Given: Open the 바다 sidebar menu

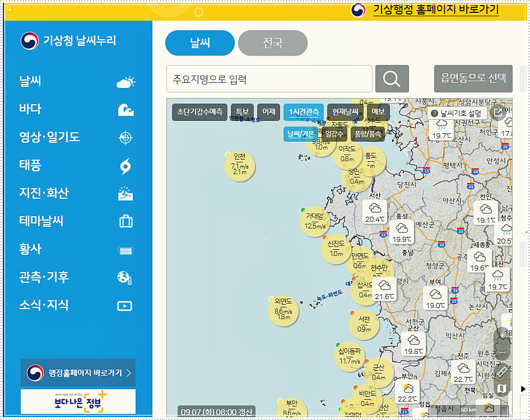Looking at the screenshot, I should click(30, 109).
